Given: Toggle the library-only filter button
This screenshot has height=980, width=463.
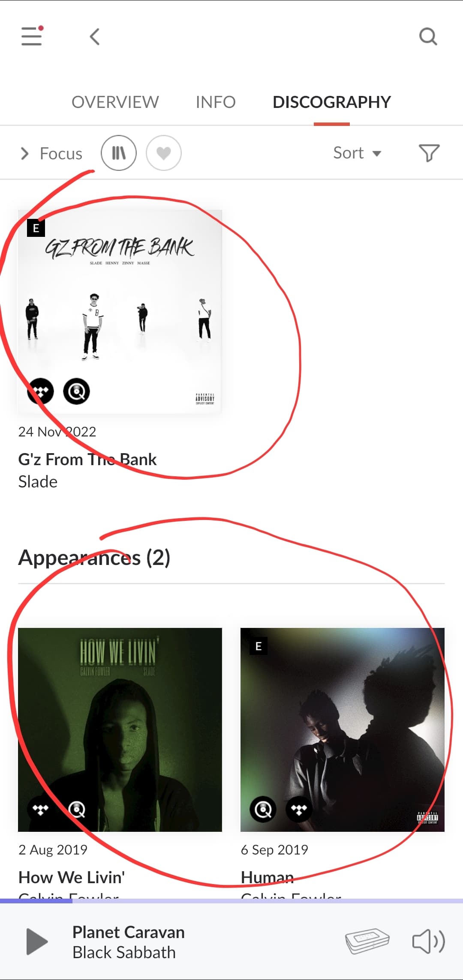Looking at the screenshot, I should click(119, 153).
